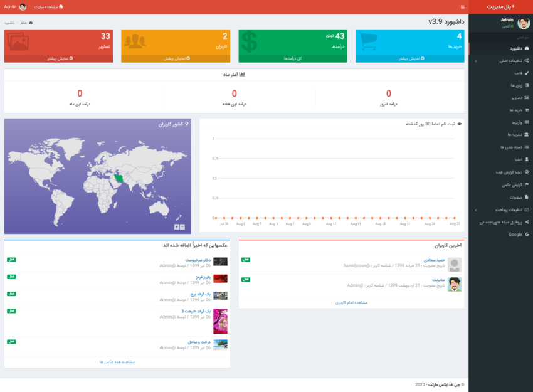Click the brush icon for قالب in sidebar
The height and width of the screenshot is (392, 533).
point(527,73)
